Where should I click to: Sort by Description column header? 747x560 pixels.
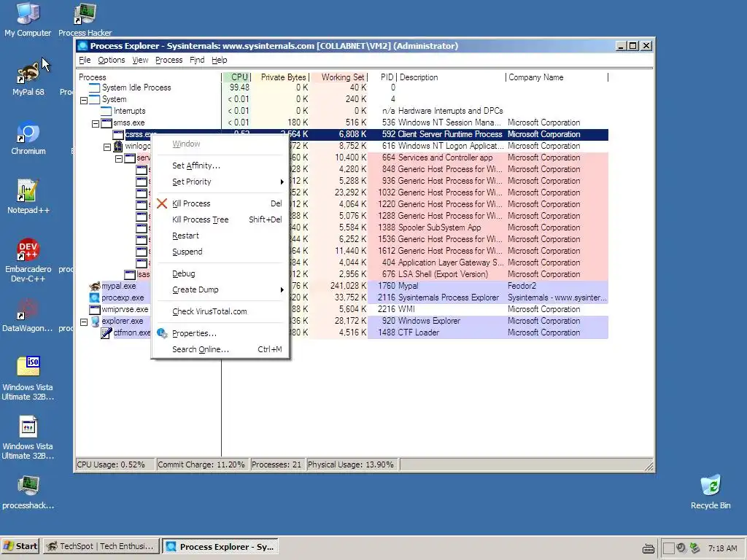click(x=451, y=77)
